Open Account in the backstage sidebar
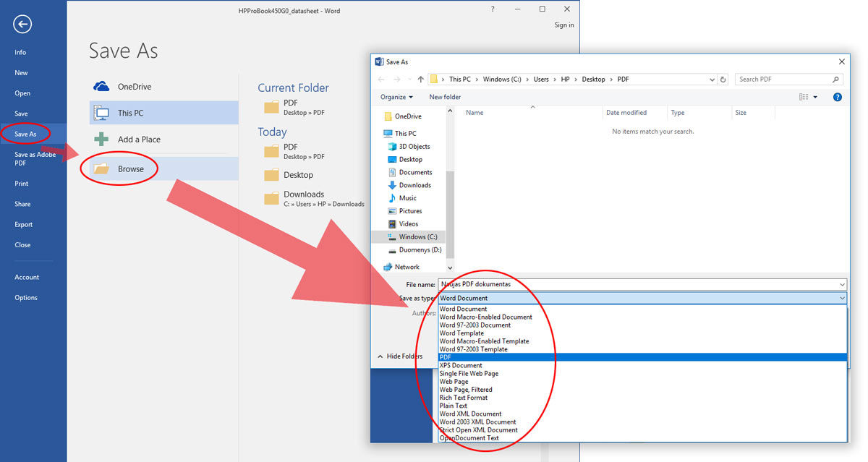The width and height of the screenshot is (868, 462). 27,277
